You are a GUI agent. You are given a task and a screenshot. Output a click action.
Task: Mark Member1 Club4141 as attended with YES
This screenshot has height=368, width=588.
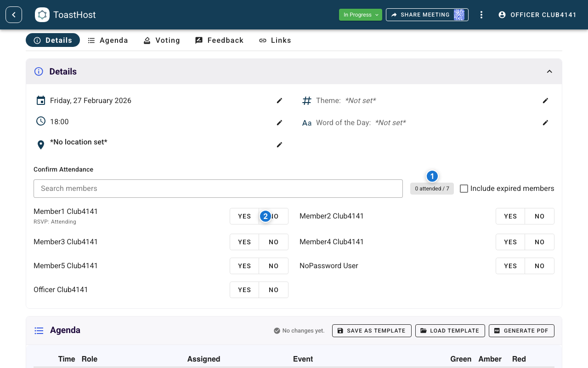(244, 216)
